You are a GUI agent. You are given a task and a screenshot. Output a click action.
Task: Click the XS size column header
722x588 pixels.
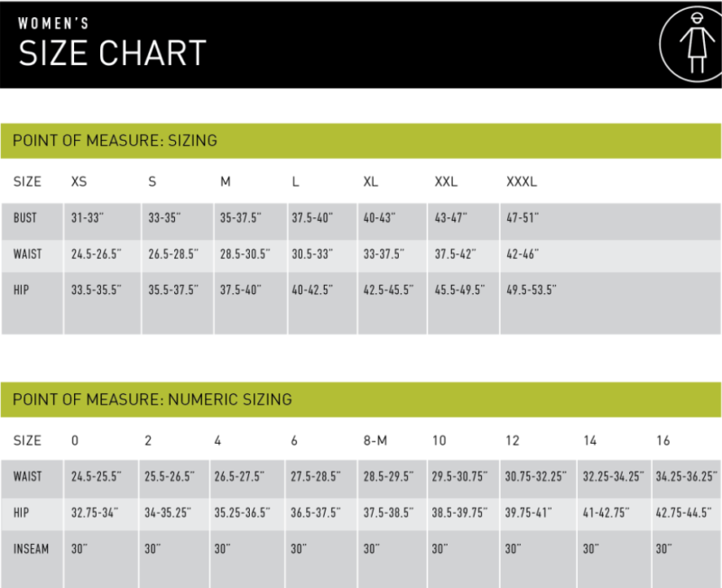tap(79, 181)
